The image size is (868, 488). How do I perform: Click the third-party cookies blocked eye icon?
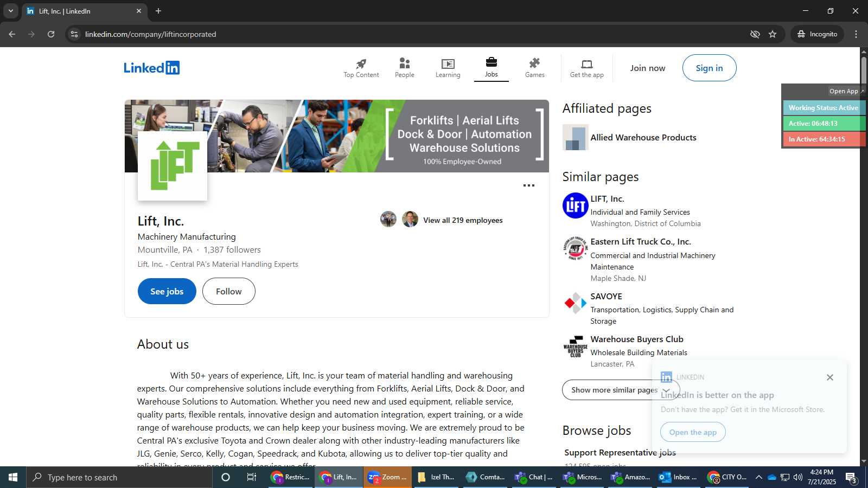click(755, 34)
